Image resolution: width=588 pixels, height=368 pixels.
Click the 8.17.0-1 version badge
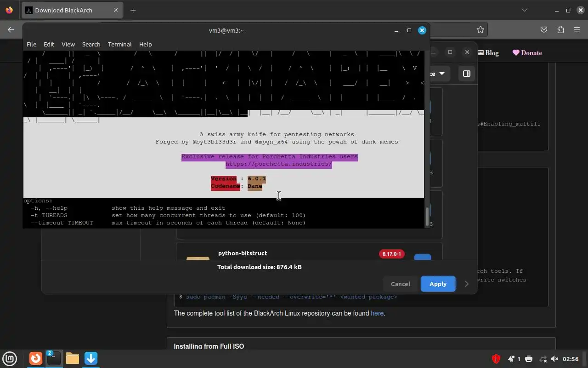392,254
